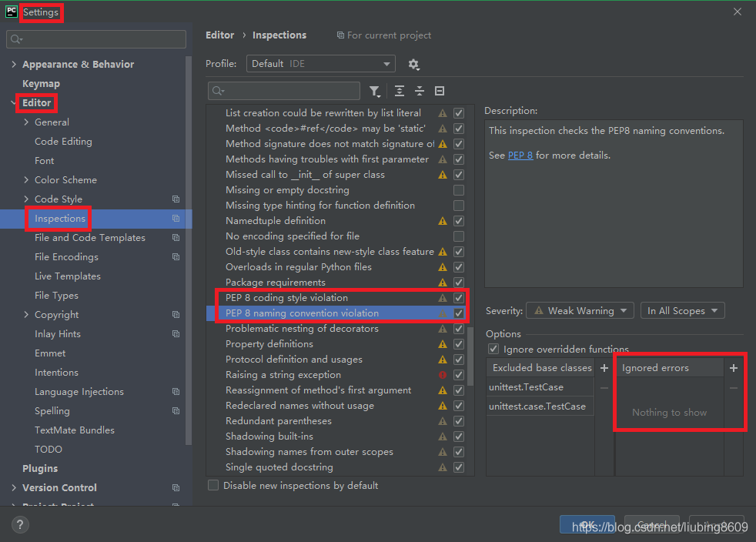This screenshot has width=756, height=542.
Task: Collapse the Editor tree section
Action: (x=14, y=102)
